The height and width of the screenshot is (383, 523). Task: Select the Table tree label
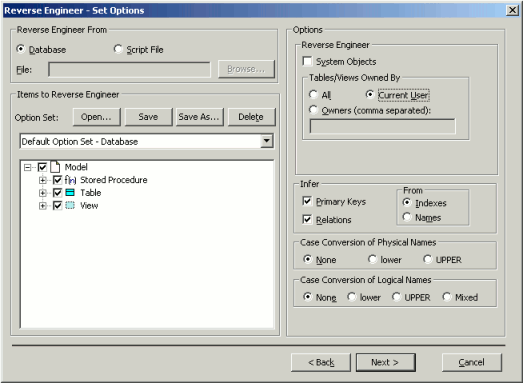point(90,193)
